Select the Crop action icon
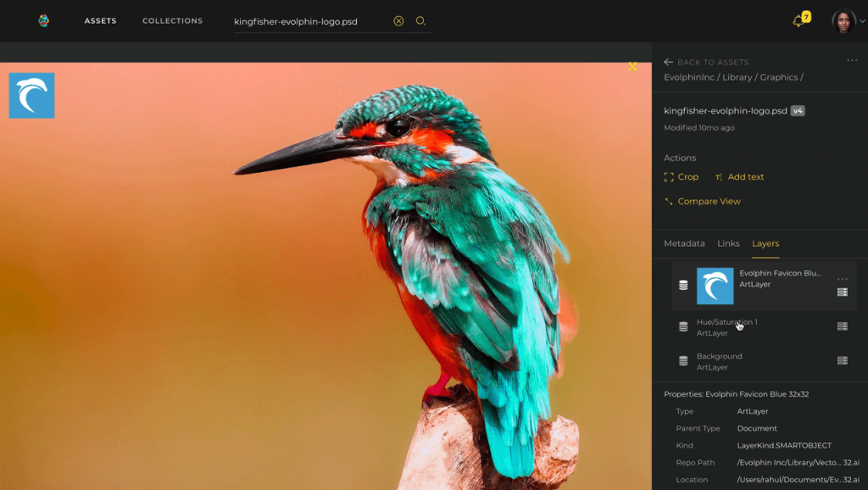The height and width of the screenshot is (490, 868). pos(669,176)
